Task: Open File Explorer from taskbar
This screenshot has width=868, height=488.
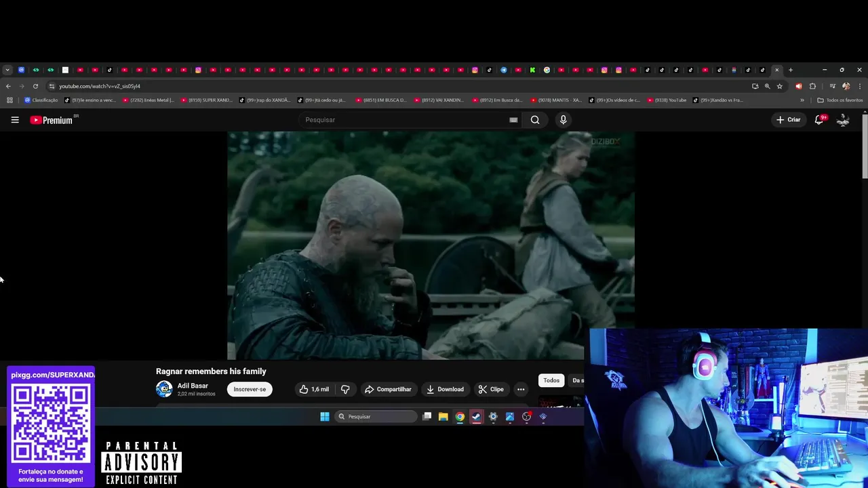Action: pos(443,417)
